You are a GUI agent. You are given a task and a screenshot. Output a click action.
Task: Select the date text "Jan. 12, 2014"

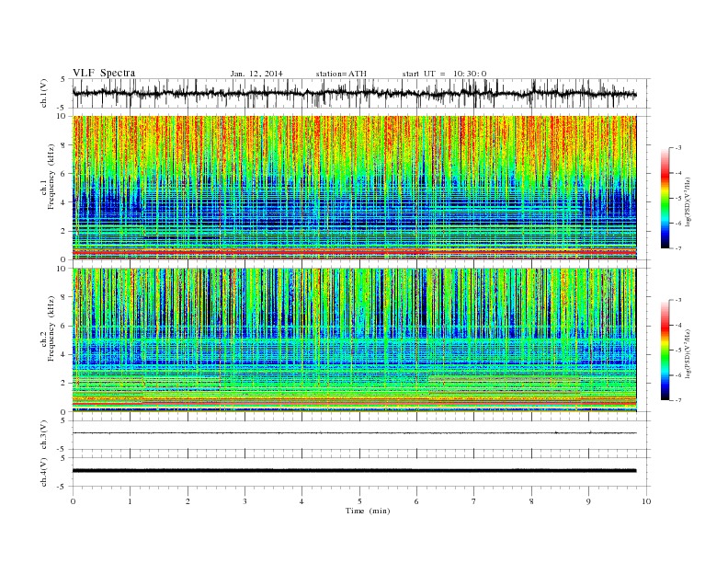click(x=256, y=74)
